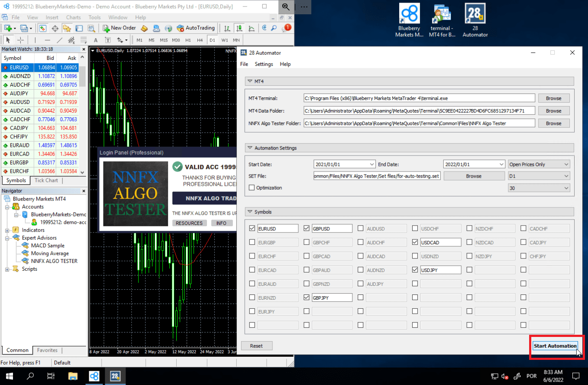Browse for the SET file
The height and width of the screenshot is (385, 588).
tap(474, 176)
